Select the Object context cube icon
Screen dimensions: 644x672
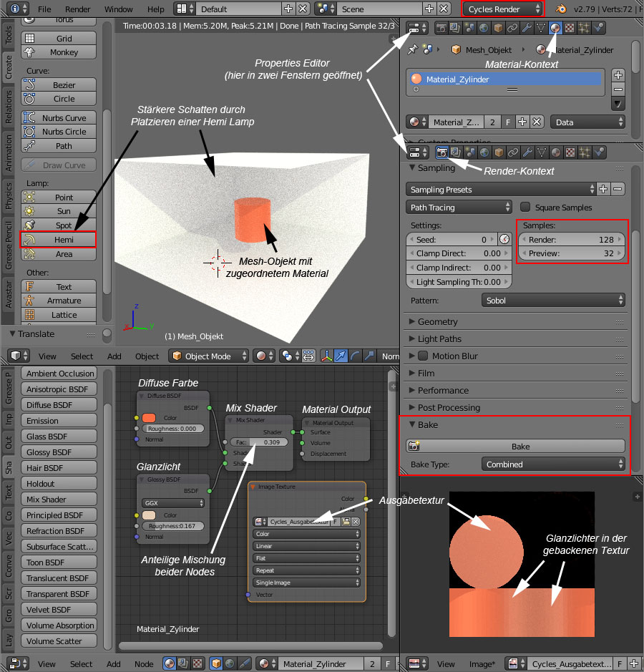(498, 27)
